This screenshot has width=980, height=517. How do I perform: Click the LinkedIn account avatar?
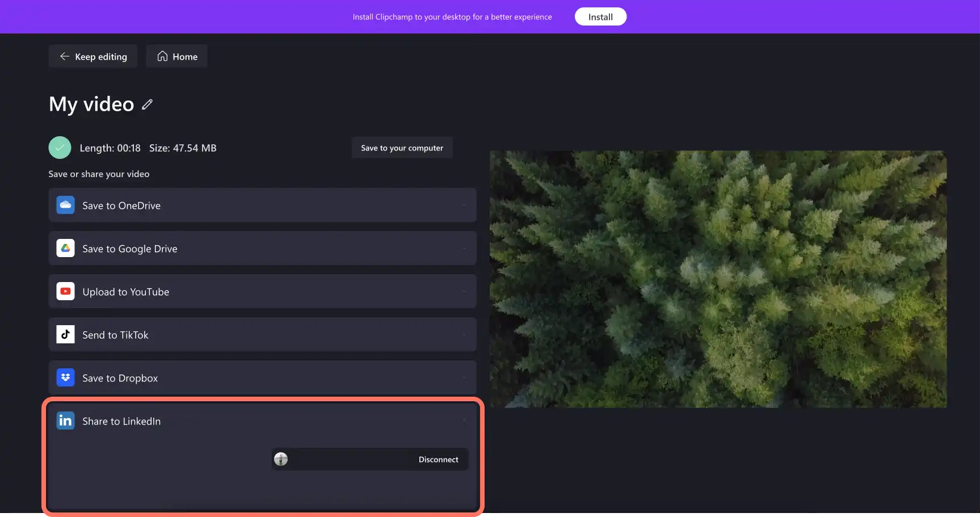[x=281, y=459]
